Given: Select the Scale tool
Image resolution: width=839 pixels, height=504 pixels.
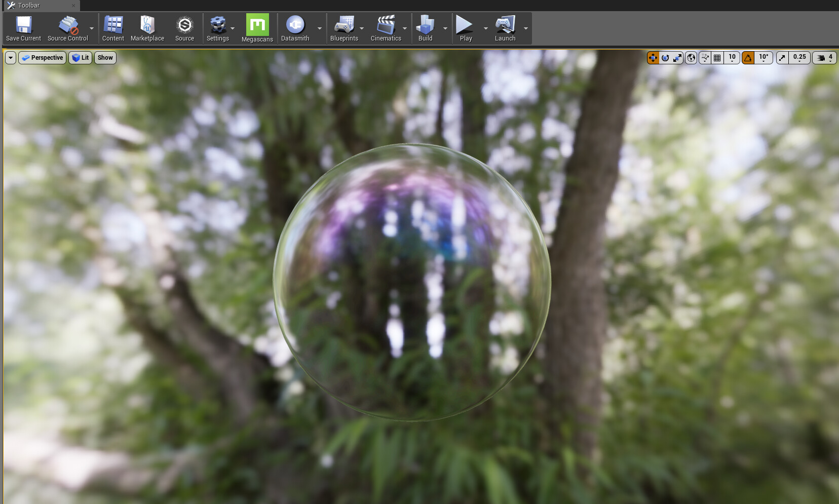Looking at the screenshot, I should 677,57.
